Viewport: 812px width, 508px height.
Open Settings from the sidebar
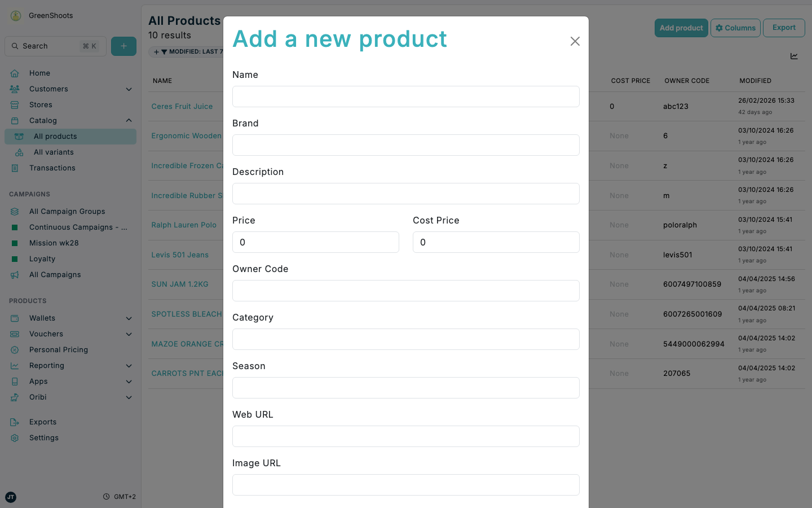[x=43, y=437]
